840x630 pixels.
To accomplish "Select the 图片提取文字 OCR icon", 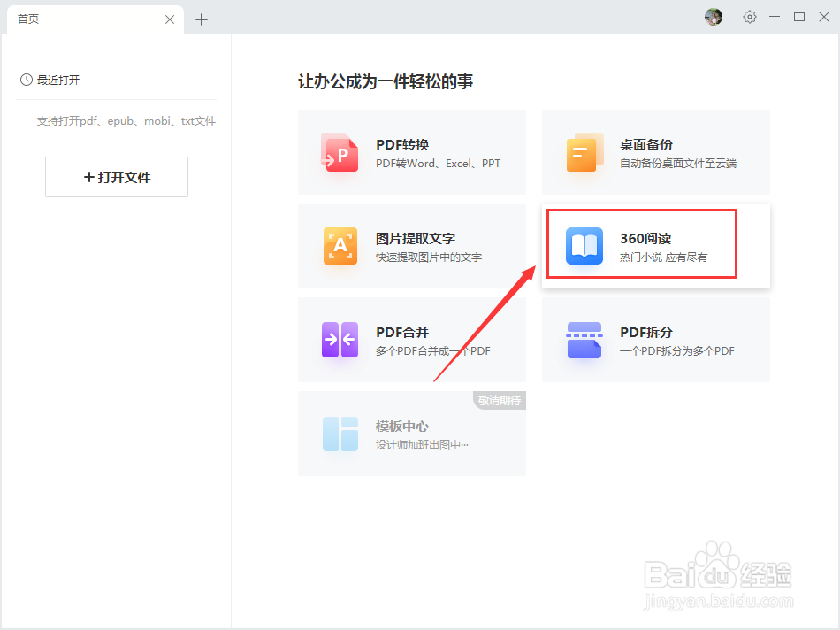I will tap(340, 246).
